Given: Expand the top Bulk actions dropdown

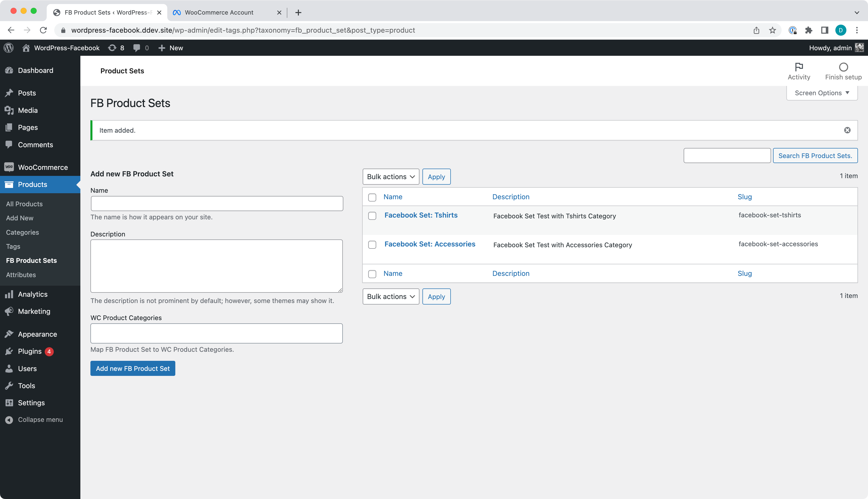Looking at the screenshot, I should 391,176.
